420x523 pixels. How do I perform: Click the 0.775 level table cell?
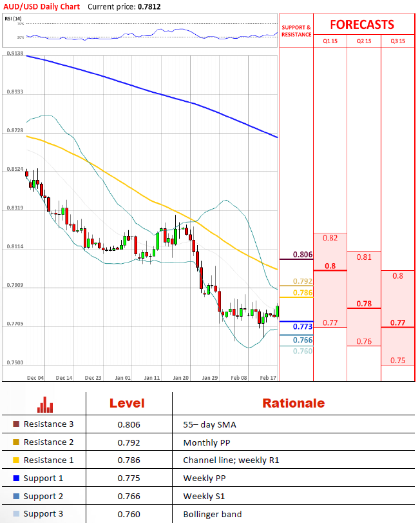[x=129, y=479]
